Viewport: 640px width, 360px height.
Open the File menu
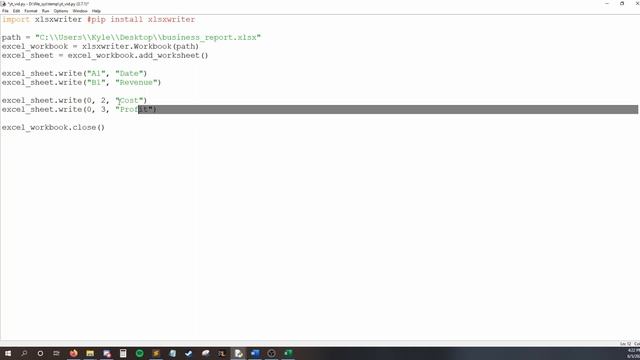tap(5, 11)
